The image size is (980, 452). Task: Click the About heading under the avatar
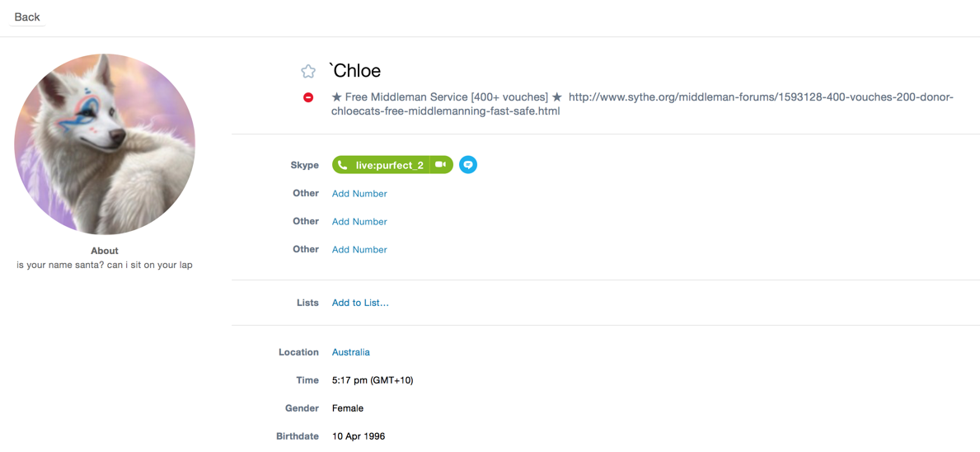tap(105, 251)
